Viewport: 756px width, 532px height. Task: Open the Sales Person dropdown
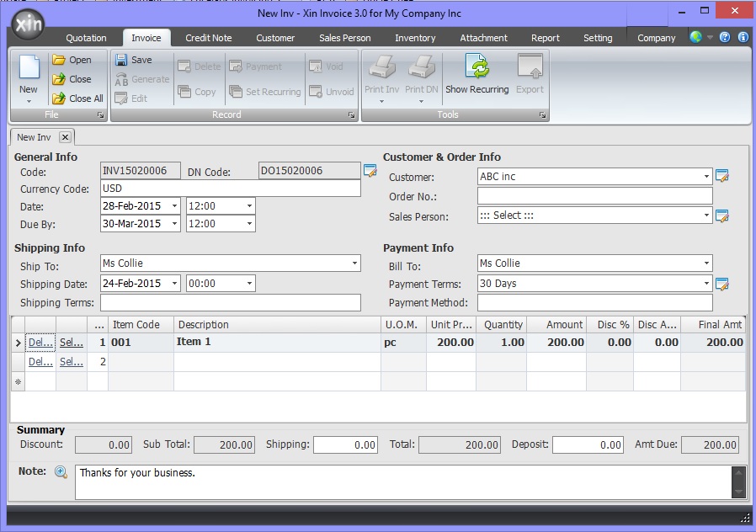click(x=706, y=215)
